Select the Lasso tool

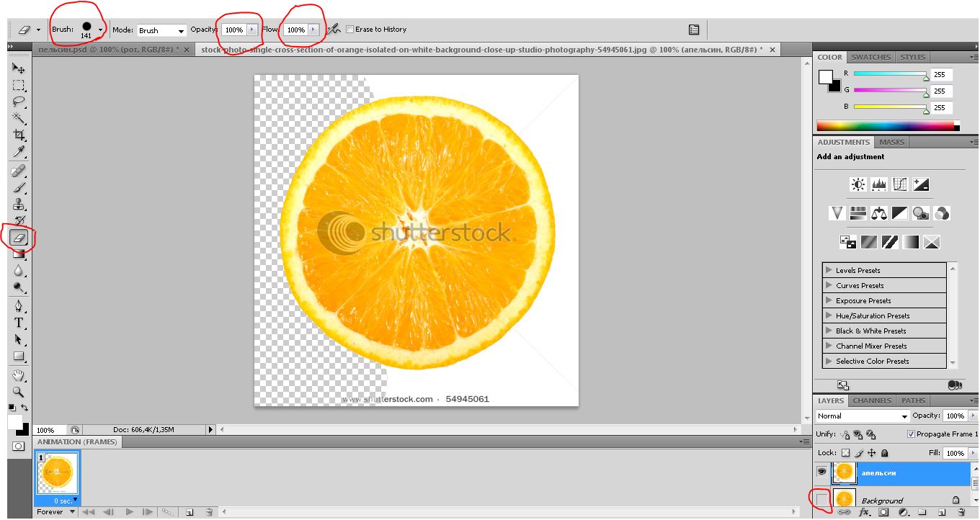pyautogui.click(x=19, y=102)
